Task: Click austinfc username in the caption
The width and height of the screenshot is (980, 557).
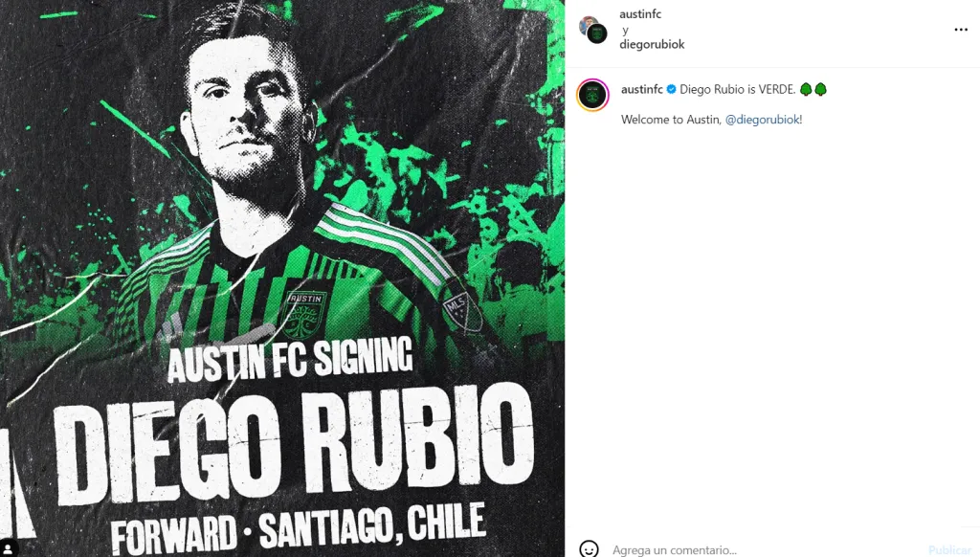Action: pos(642,89)
